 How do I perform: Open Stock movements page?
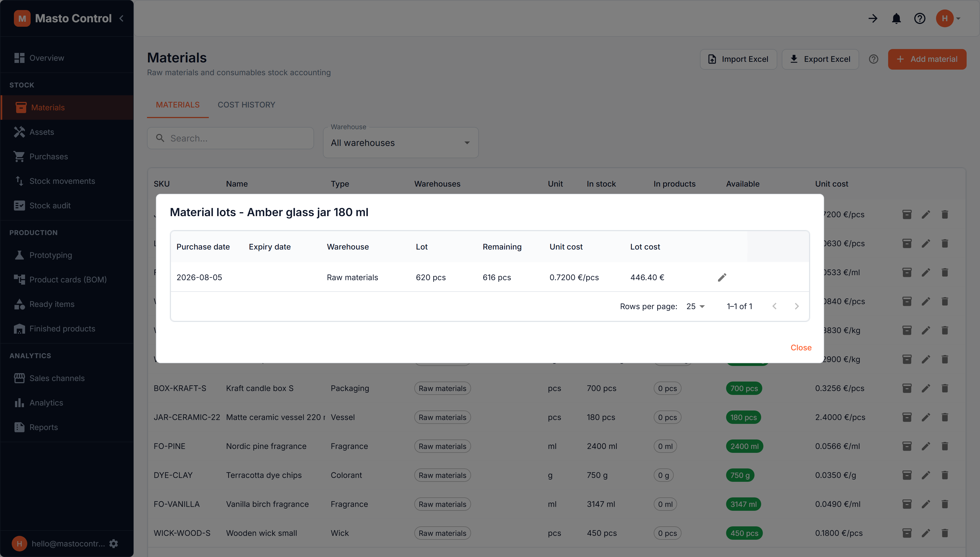[67, 181]
